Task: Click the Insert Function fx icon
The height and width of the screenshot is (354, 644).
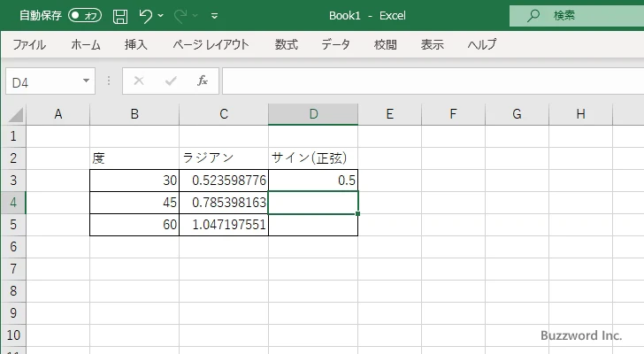Action: tap(202, 81)
